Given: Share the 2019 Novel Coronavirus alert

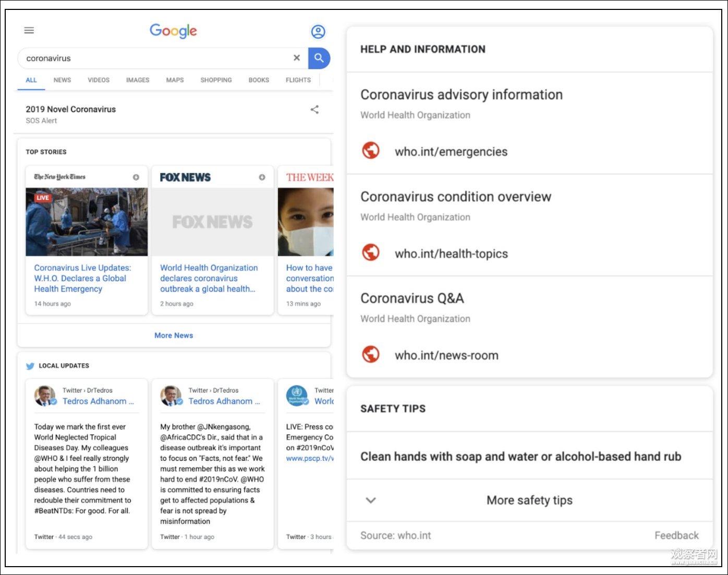Looking at the screenshot, I should (x=314, y=110).
